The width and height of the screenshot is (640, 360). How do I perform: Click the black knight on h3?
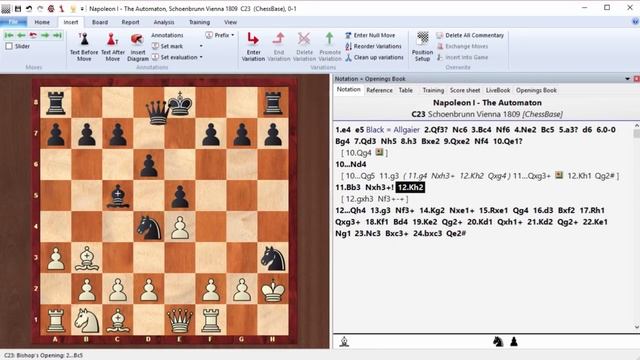coord(273,258)
